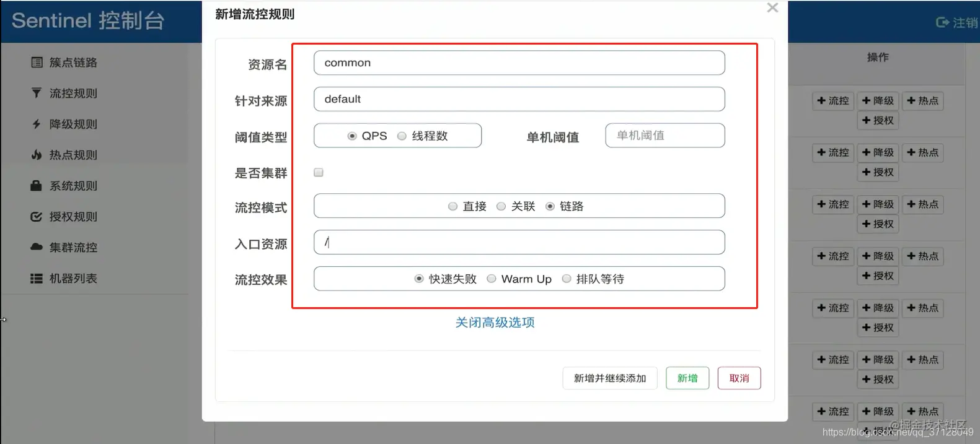Image resolution: width=980 pixels, height=444 pixels.
Task: Close the 新增流控规则 dialog with X
Action: point(772,7)
